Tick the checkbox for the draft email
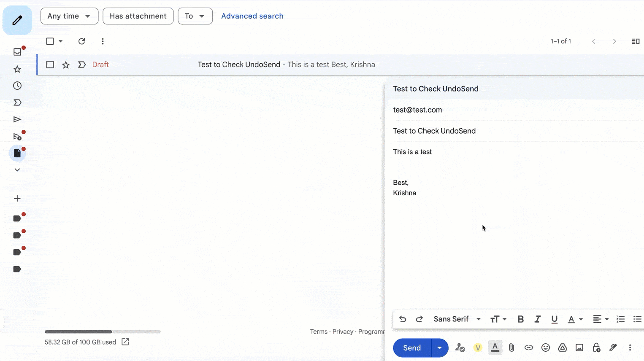644x361 pixels. point(50,65)
